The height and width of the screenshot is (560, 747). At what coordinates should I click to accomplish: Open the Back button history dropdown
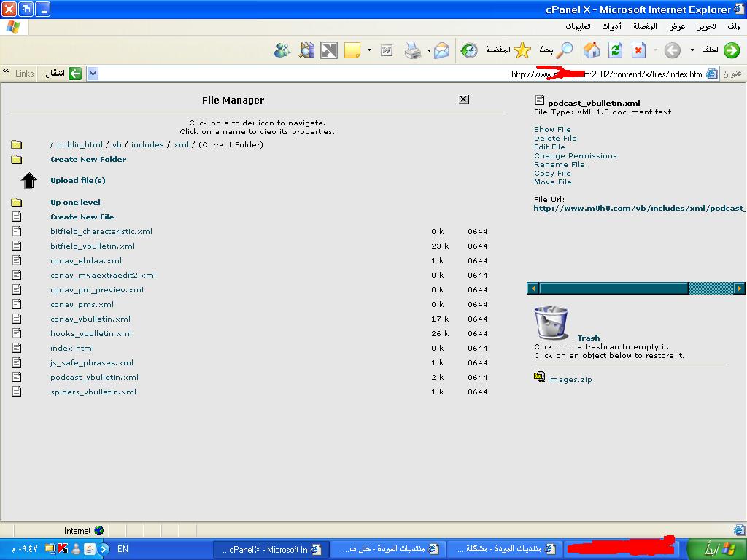(x=693, y=50)
